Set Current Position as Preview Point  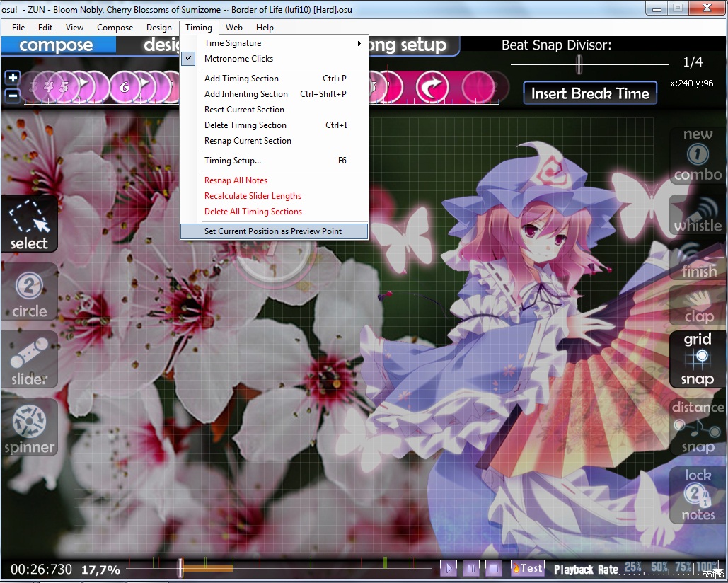tap(274, 231)
